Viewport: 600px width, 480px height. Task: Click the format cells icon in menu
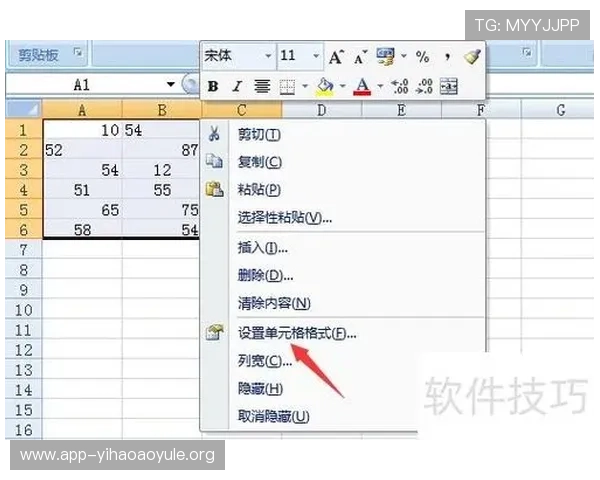pyautogui.click(x=214, y=332)
